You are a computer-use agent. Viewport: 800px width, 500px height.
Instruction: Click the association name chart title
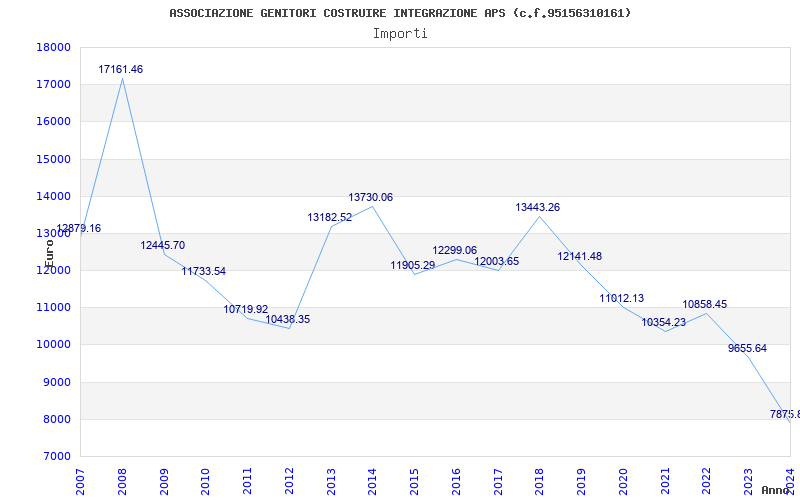click(400, 13)
